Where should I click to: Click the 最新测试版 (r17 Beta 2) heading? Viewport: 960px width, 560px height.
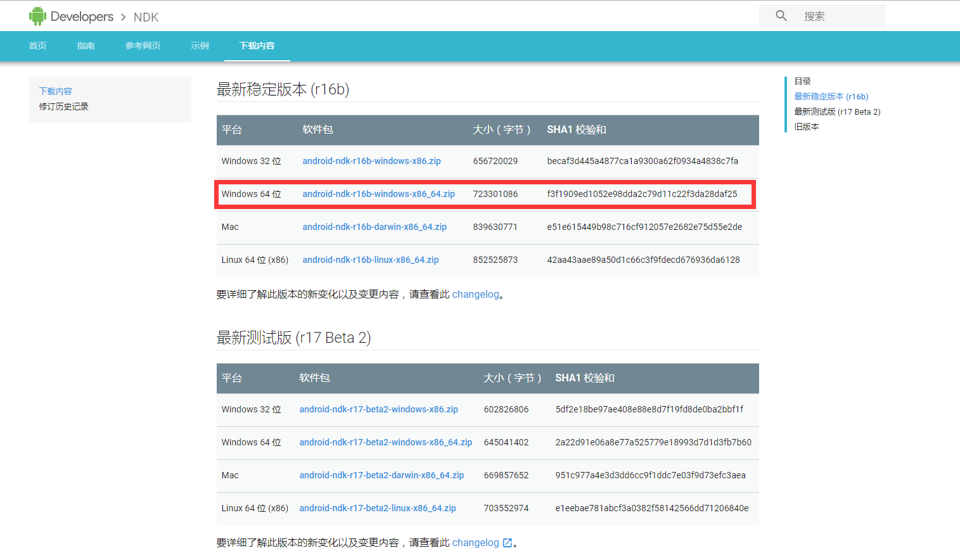point(294,338)
